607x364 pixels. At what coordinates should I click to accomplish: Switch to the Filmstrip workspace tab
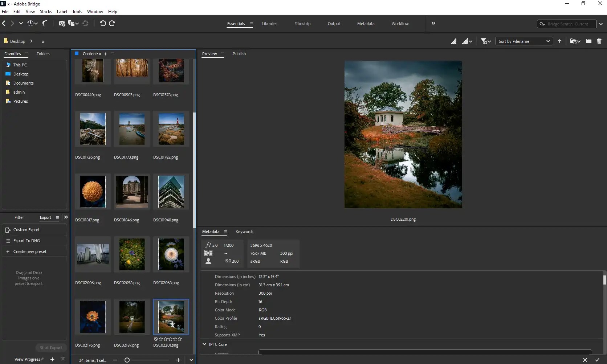(x=302, y=24)
